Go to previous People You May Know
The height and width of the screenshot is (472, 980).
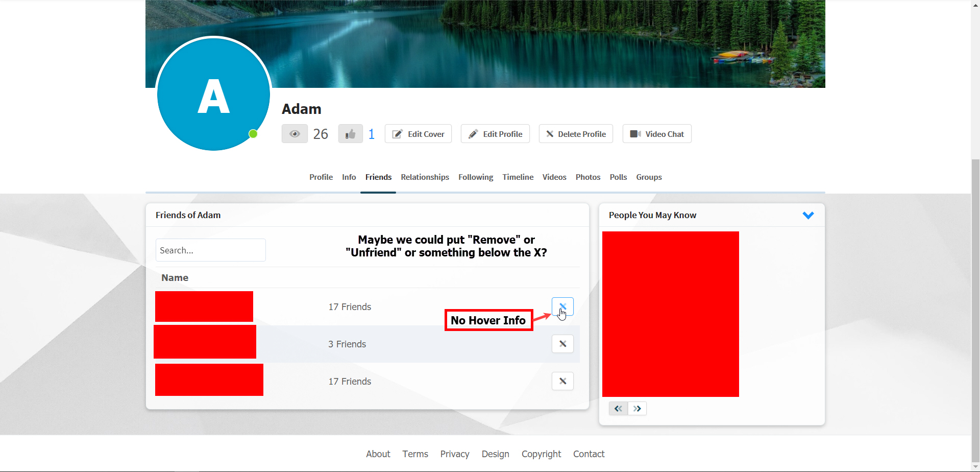(618, 409)
